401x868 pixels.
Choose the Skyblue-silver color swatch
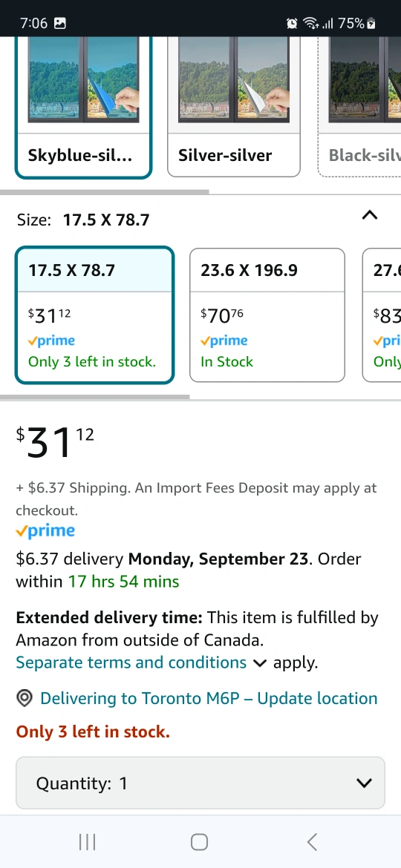coord(84,107)
